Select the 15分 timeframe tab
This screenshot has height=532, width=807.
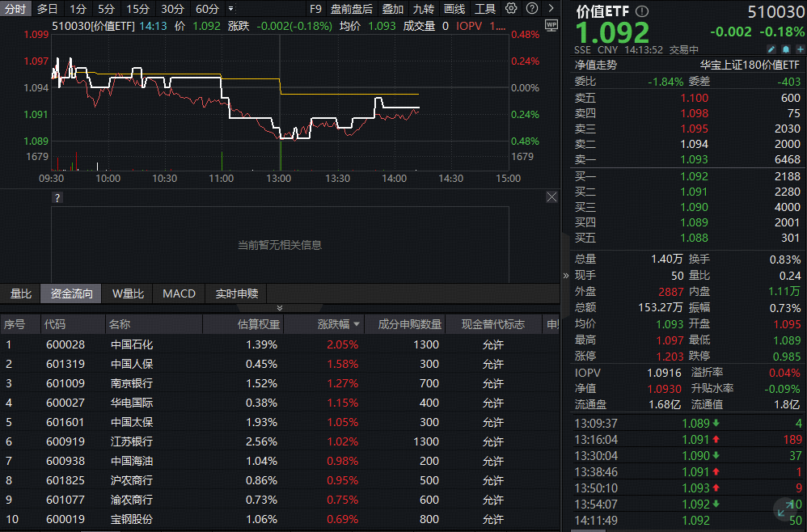pos(138,9)
